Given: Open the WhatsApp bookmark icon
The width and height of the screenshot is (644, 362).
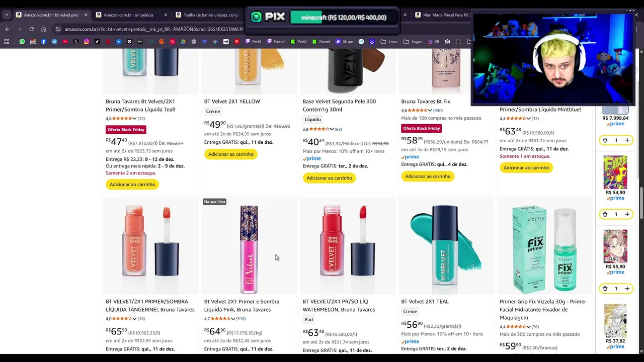Looking at the screenshot, I should coord(22,42).
